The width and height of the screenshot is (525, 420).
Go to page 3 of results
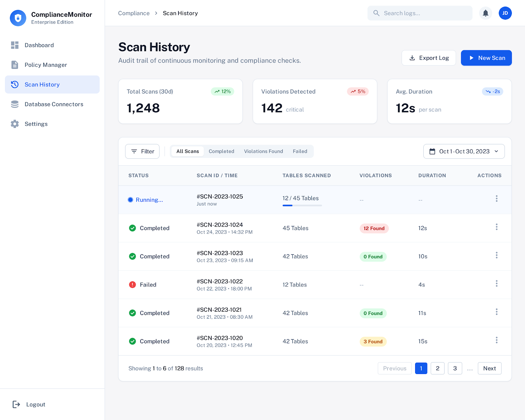click(x=455, y=368)
